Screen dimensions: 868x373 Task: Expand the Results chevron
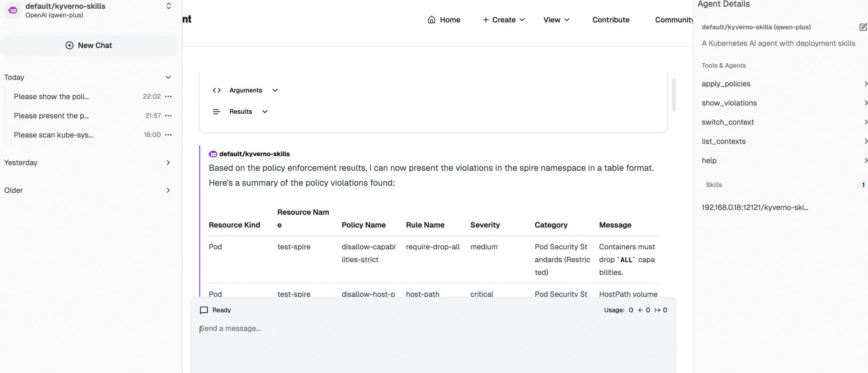265,112
